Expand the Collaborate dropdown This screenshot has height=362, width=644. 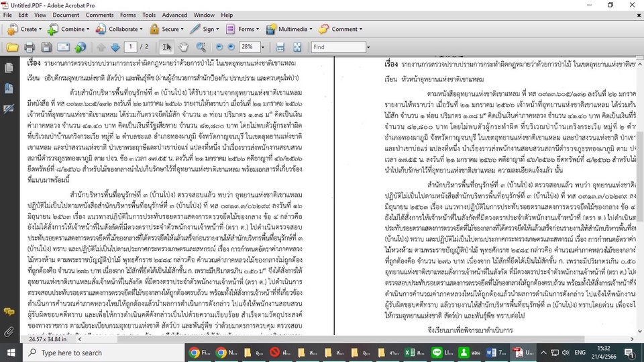142,29
